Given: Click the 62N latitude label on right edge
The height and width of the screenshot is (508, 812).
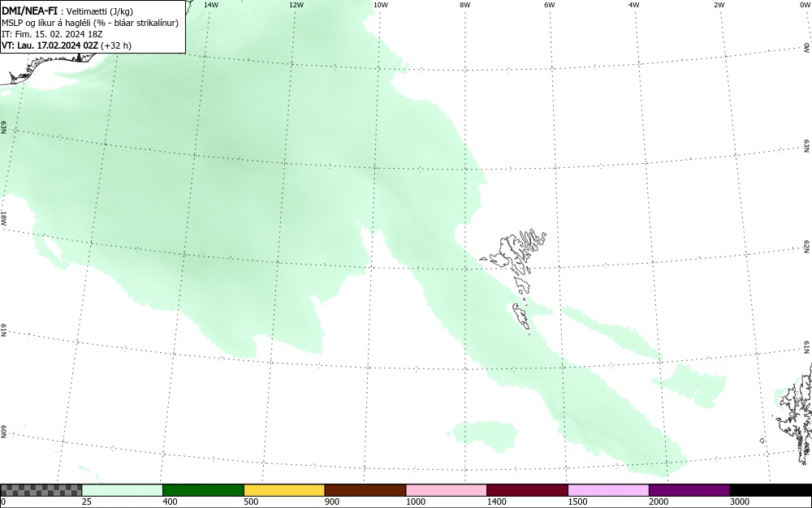Looking at the screenshot, I should (x=807, y=247).
